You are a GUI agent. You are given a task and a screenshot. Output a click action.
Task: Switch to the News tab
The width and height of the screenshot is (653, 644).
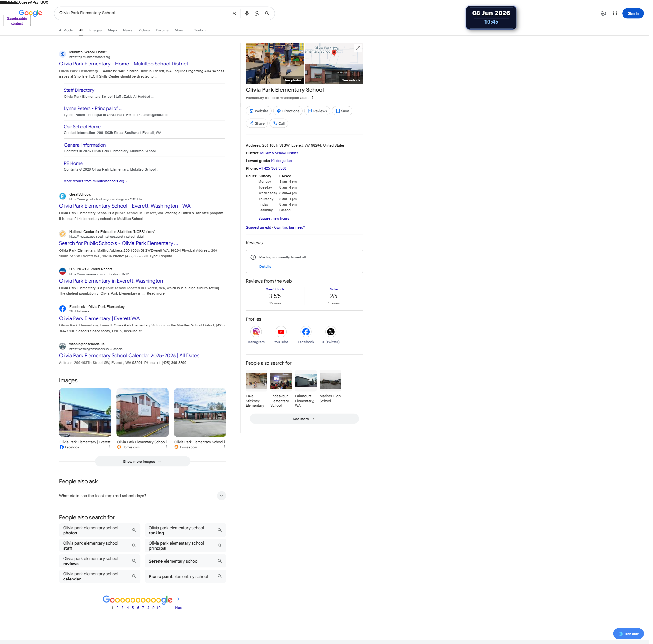point(128,30)
